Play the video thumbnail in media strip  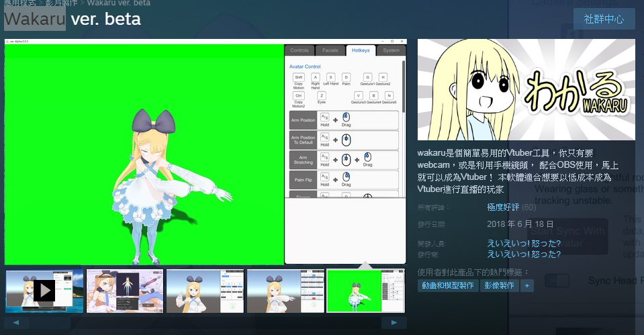tap(44, 291)
